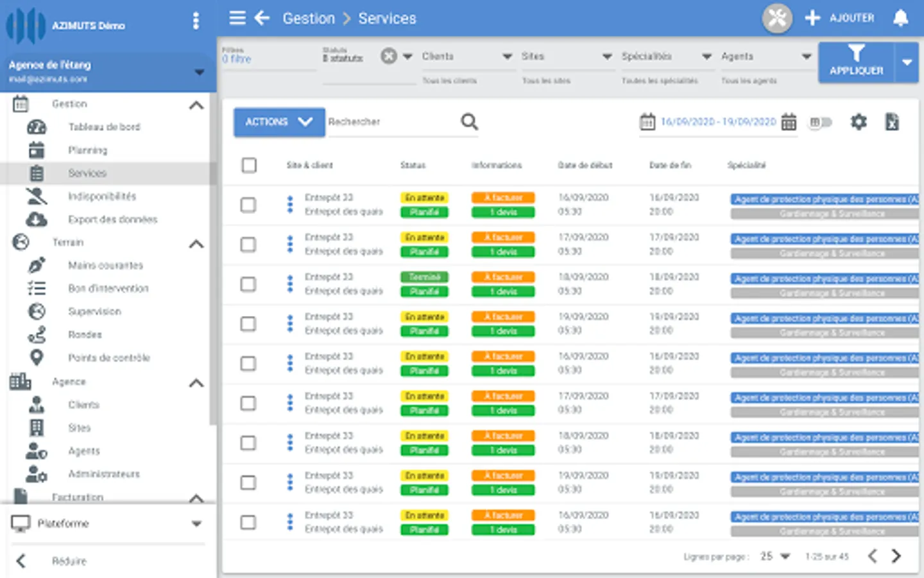
Task: Select the header checkbox for all rows
Action: [249, 165]
